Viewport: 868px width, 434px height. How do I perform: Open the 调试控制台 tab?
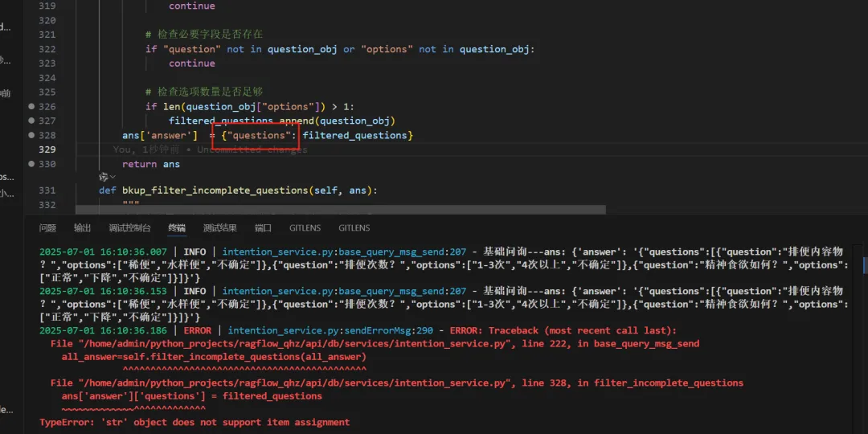click(129, 228)
